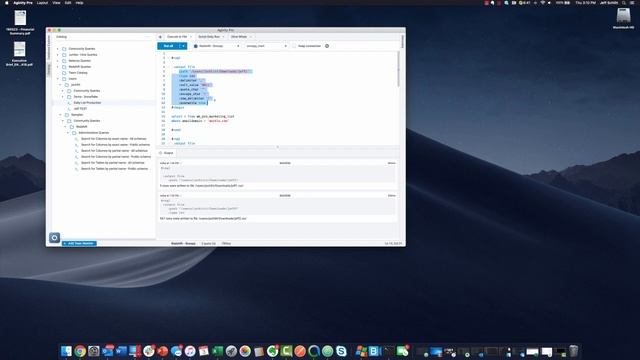
Task: Collapse the Samples folder
Action: [x=60, y=115]
